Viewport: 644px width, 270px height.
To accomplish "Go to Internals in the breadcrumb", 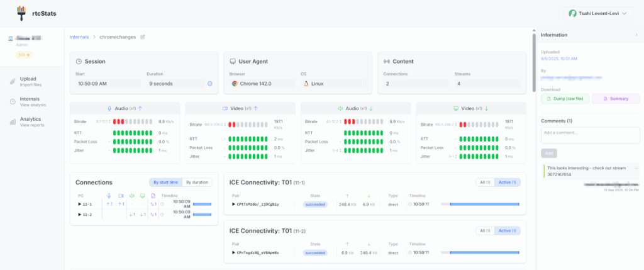I will point(79,37).
